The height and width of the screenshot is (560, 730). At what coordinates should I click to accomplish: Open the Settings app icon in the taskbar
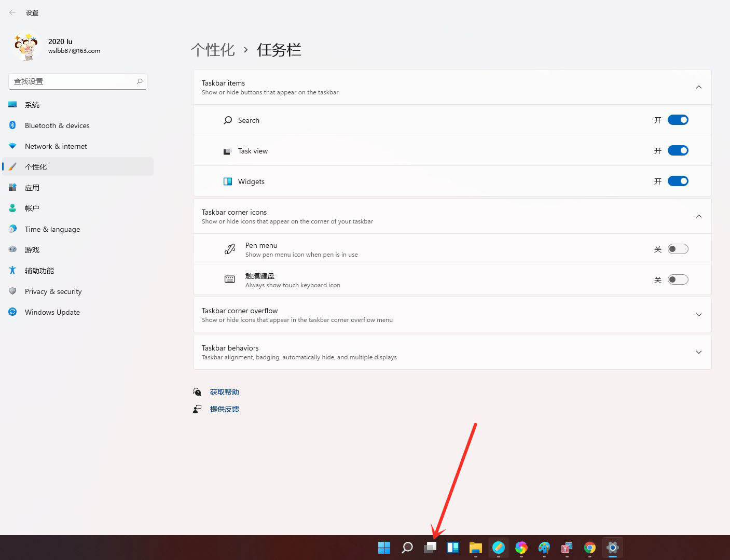pyautogui.click(x=612, y=548)
